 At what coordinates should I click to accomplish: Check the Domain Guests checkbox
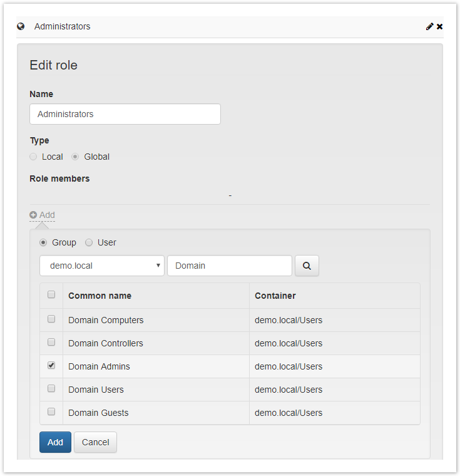(51, 411)
